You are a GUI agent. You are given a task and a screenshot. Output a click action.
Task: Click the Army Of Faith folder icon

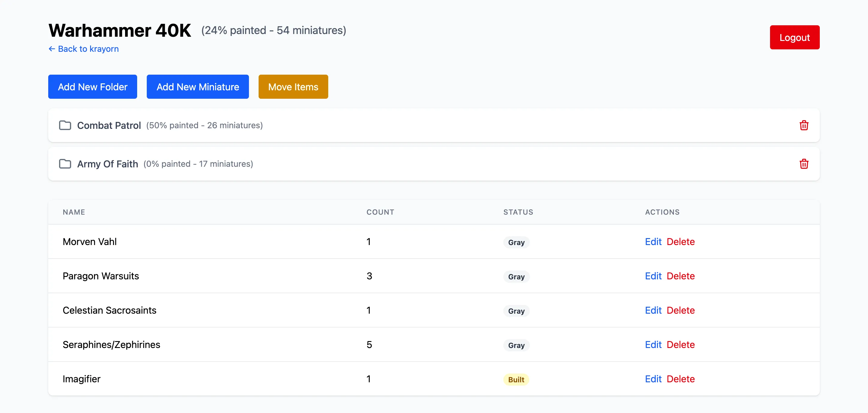coord(65,164)
